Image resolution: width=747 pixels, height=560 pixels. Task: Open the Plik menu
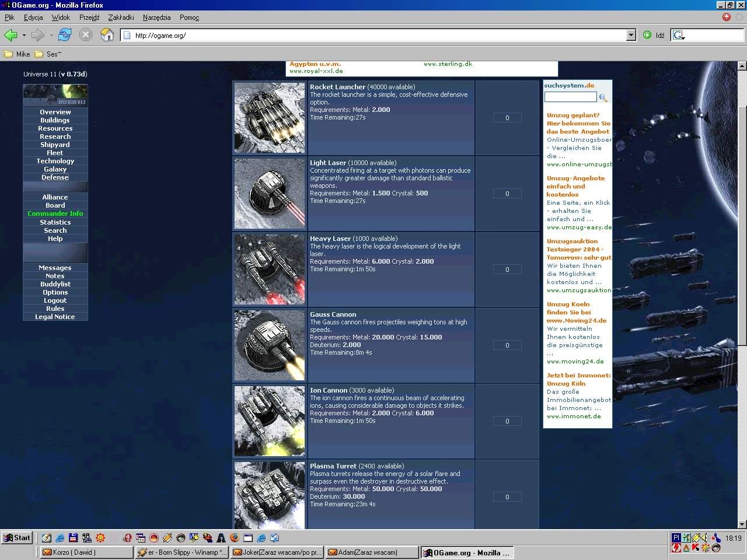(9, 17)
